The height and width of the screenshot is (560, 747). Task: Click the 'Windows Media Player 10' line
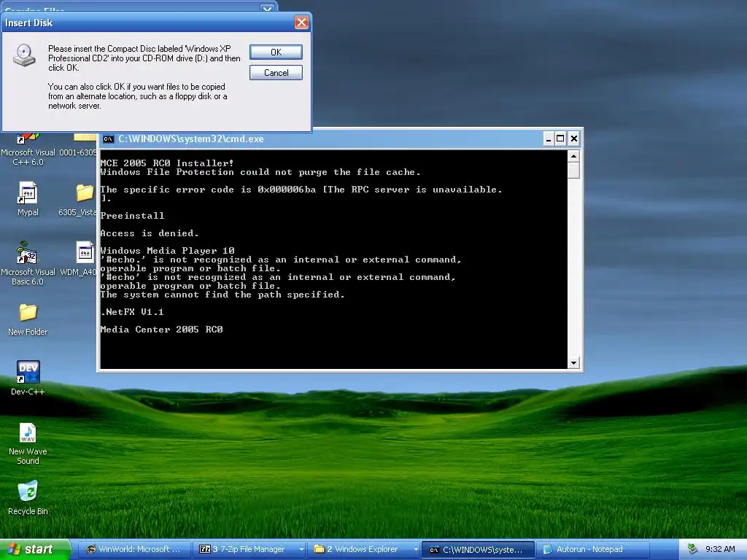[x=167, y=251]
